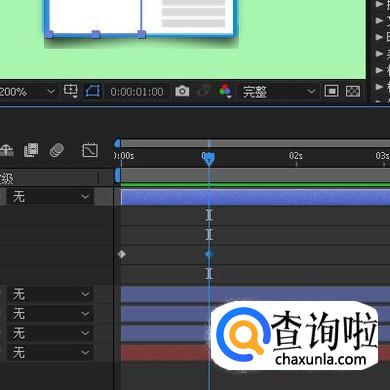
Task: Expand the topmost disclosure triangle in right panel
Action: coord(379,4)
